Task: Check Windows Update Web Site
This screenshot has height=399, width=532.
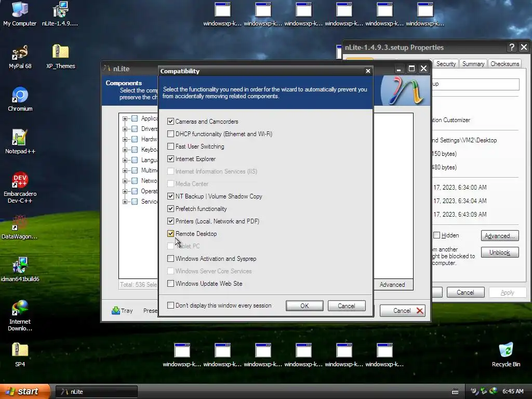Action: coord(170,284)
